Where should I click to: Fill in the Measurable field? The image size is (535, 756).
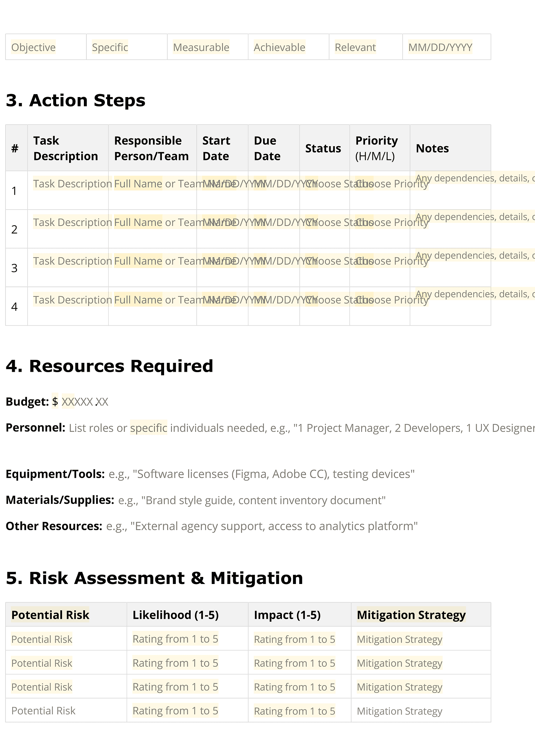(x=201, y=47)
